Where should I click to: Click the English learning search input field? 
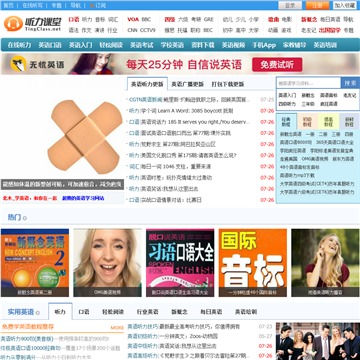[308, 83]
